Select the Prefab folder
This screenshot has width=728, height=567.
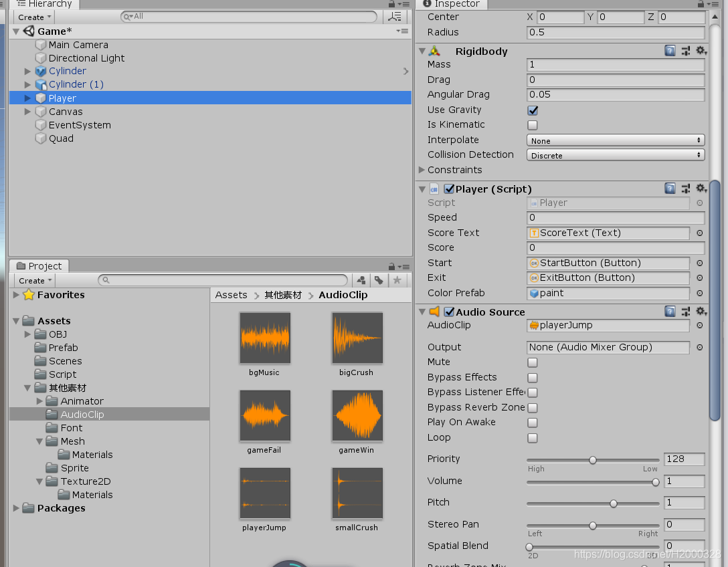coord(63,348)
